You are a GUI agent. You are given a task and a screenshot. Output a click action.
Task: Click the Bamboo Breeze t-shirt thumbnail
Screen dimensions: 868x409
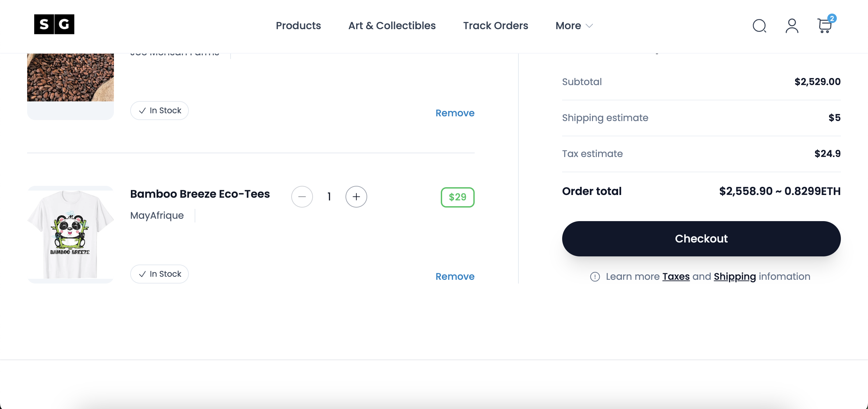coord(70,234)
